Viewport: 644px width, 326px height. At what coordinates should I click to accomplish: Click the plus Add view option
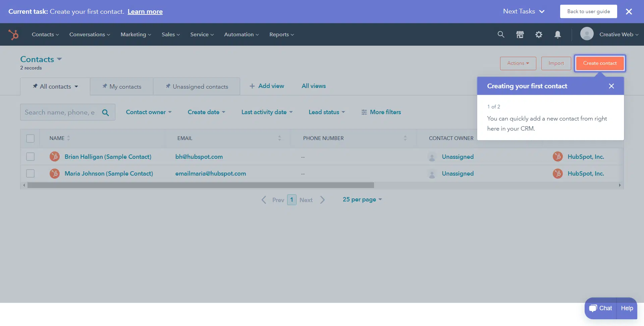click(267, 86)
